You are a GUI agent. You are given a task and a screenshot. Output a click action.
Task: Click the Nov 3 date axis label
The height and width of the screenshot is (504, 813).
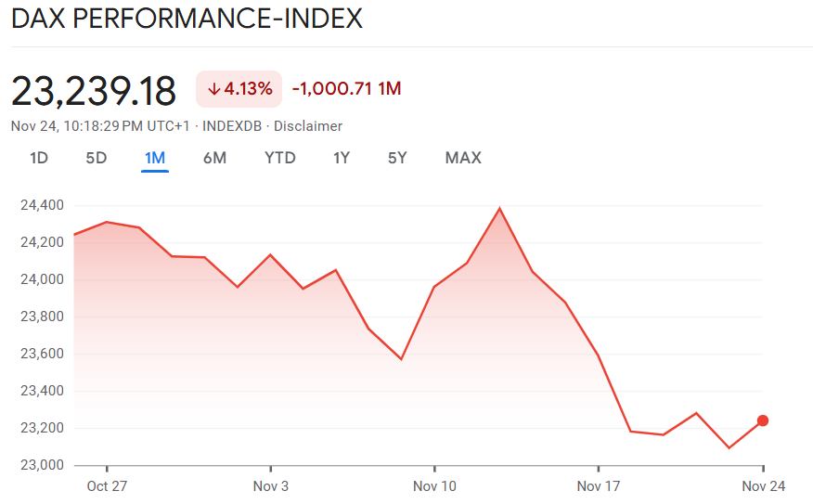pyautogui.click(x=270, y=485)
